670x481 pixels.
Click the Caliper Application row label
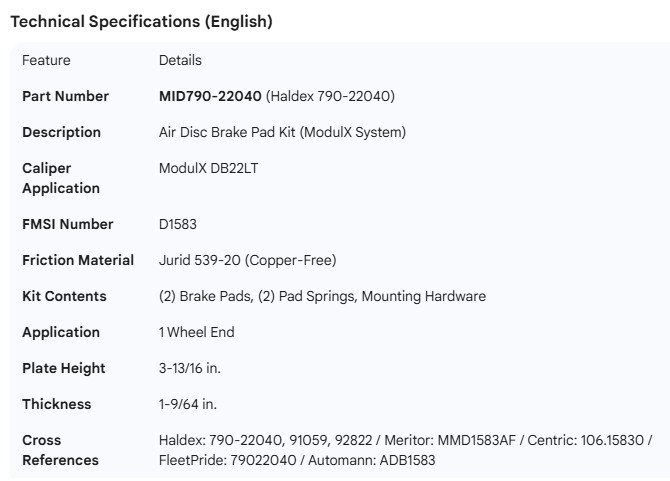[x=61, y=178]
